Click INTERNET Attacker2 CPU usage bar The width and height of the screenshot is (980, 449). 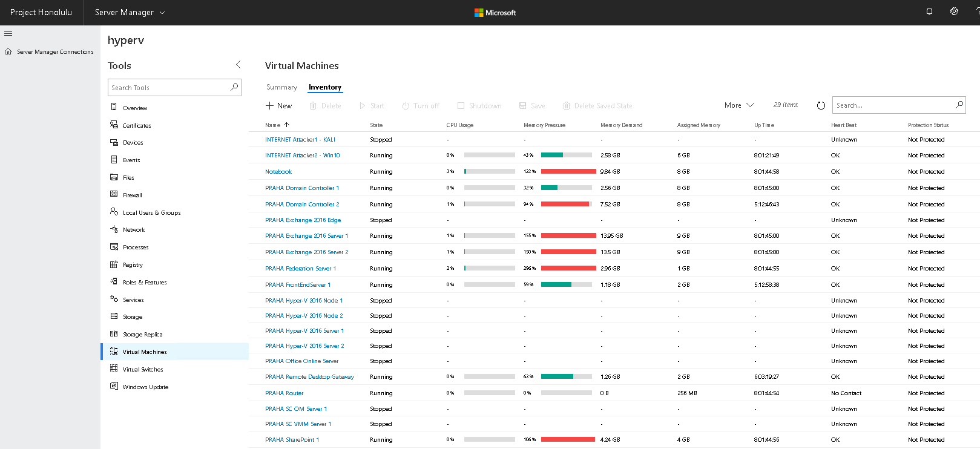coord(490,155)
